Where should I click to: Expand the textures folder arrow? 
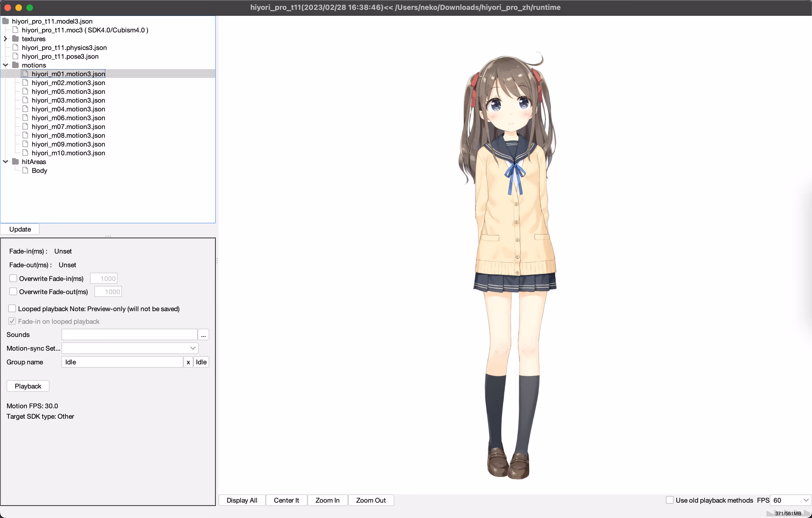tap(5, 39)
